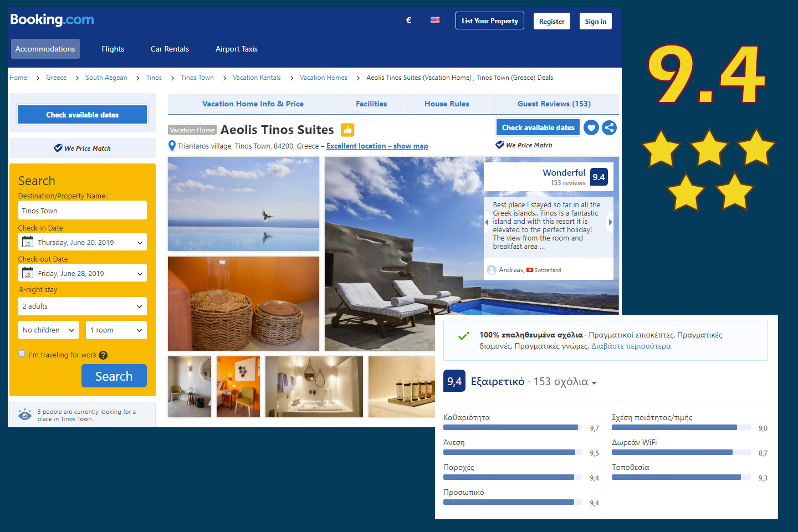Click the Tinos Town destination input field
The height and width of the screenshot is (532, 798).
pos(83,211)
